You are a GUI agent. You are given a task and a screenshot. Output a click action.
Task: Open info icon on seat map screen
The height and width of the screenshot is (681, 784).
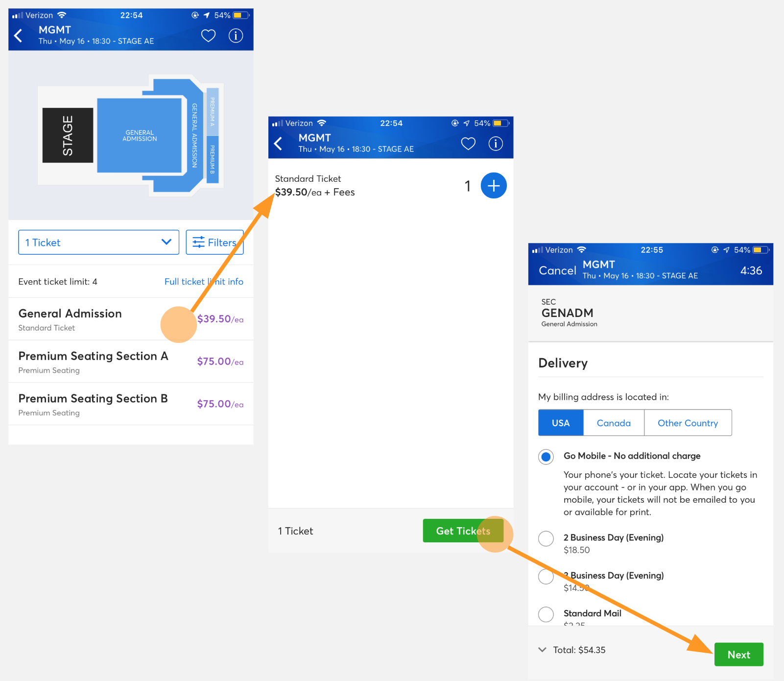[236, 36]
